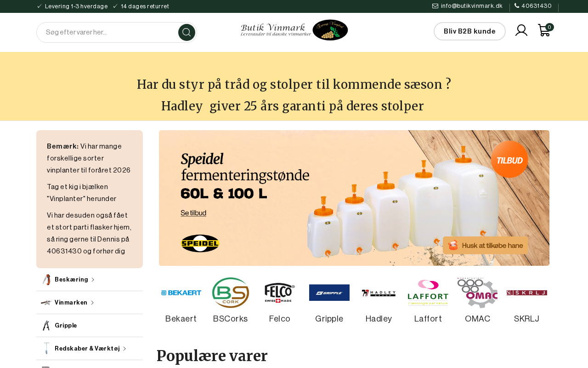The image size is (588, 368).
Task: Select the BS Cork brand logo
Action: tap(231, 293)
